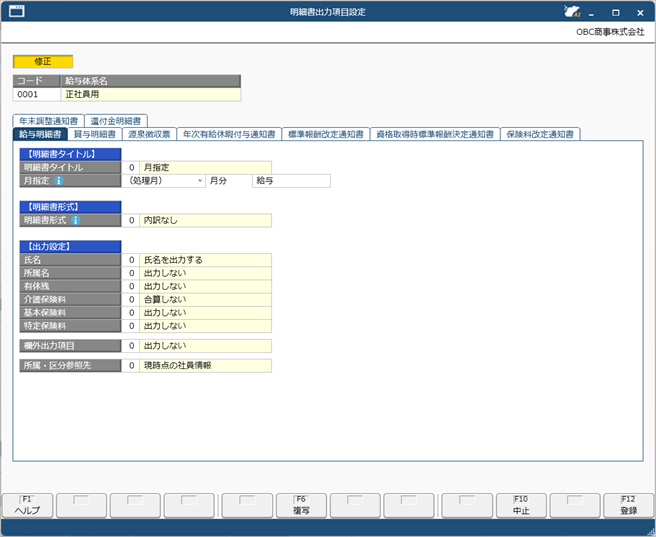Click the 給与体系名 field showing 正社員用
The height and width of the screenshot is (537, 656).
(x=151, y=94)
